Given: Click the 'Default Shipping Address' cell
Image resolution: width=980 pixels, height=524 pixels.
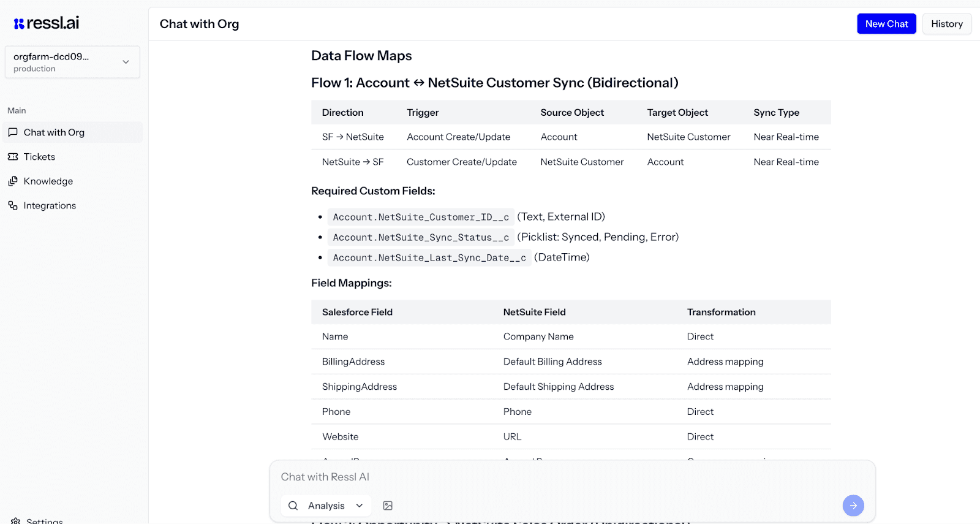Looking at the screenshot, I should tap(559, 387).
